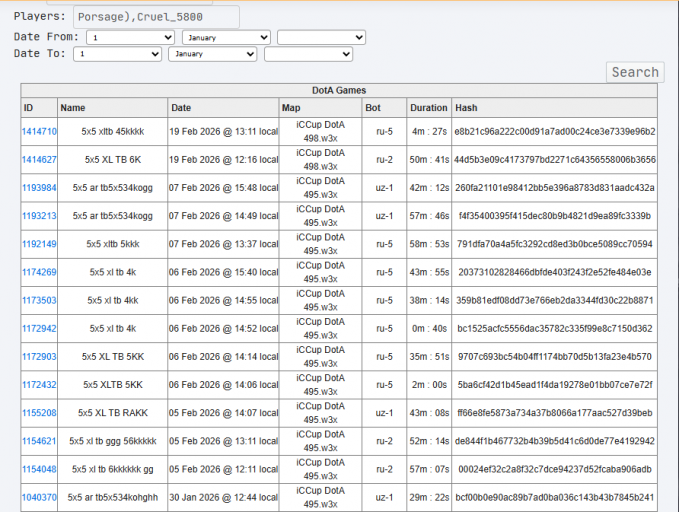Click the Date column header
Image resolution: width=679 pixels, height=512 pixels.
point(223,108)
